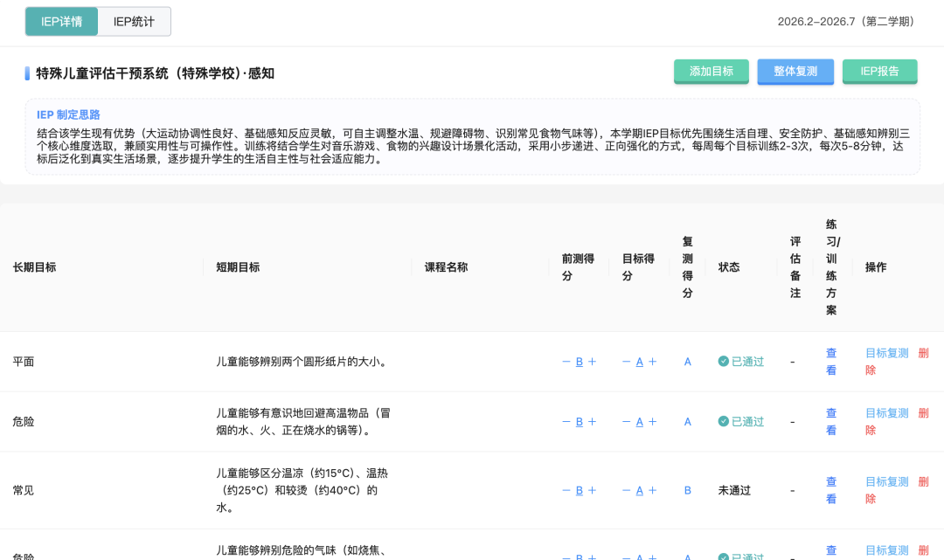The width and height of the screenshot is (944, 560).
Task: Decrease 目标得分 in the 回避高温物品 row
Action: point(626,422)
